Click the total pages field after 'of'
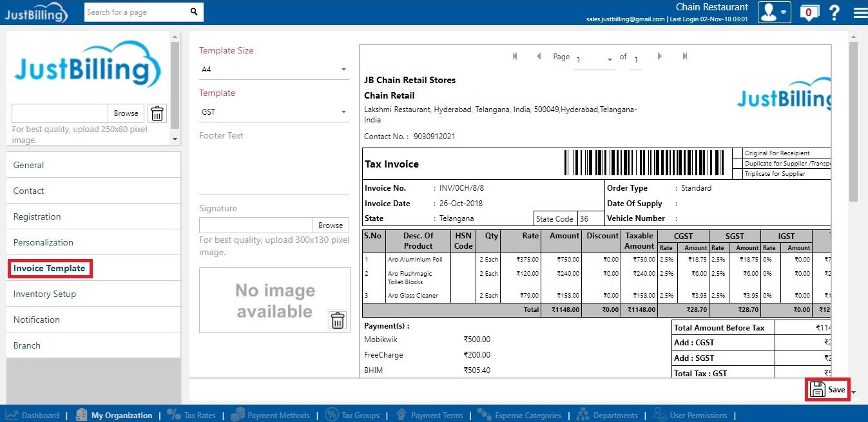The height and width of the screenshot is (422, 868). pos(636,61)
